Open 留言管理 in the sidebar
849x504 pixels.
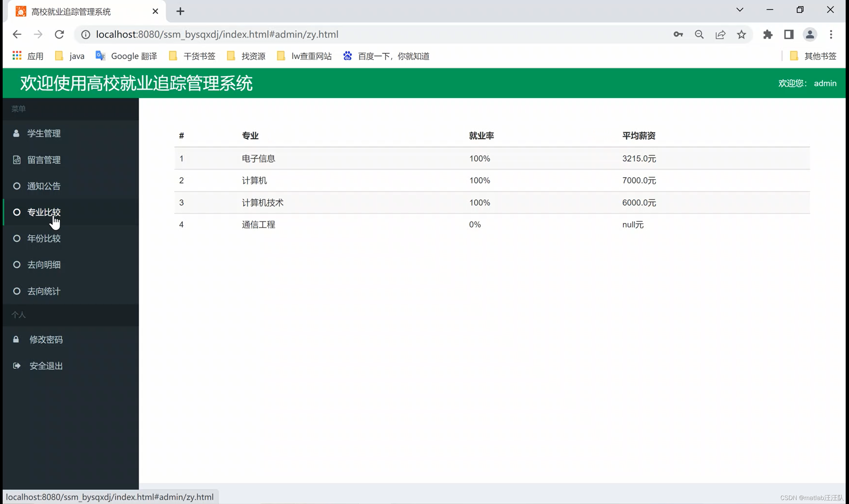pos(44,160)
